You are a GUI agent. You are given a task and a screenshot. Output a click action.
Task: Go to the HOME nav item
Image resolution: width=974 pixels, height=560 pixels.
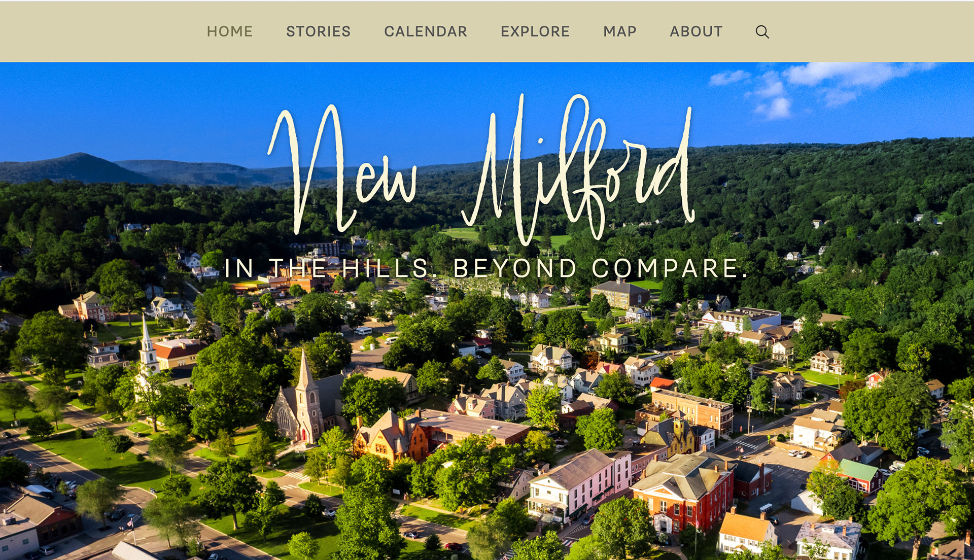click(229, 31)
